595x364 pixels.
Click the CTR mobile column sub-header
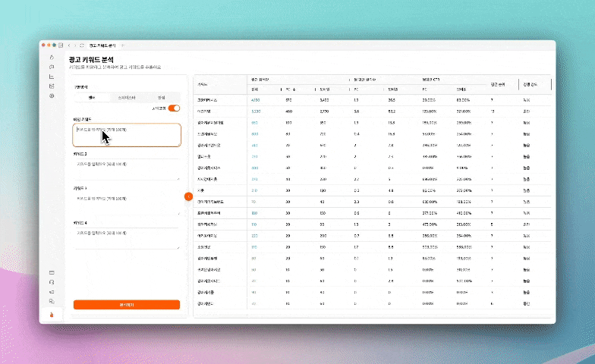[x=461, y=89]
